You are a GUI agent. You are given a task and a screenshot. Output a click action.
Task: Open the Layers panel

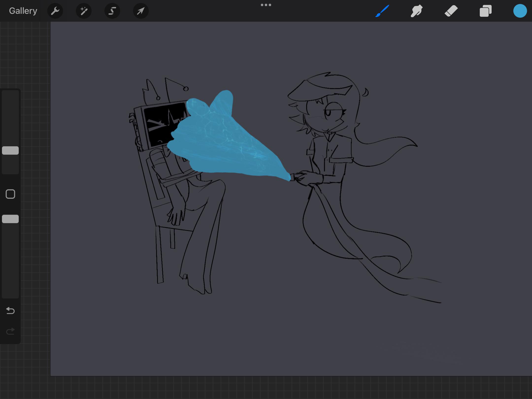point(485,11)
